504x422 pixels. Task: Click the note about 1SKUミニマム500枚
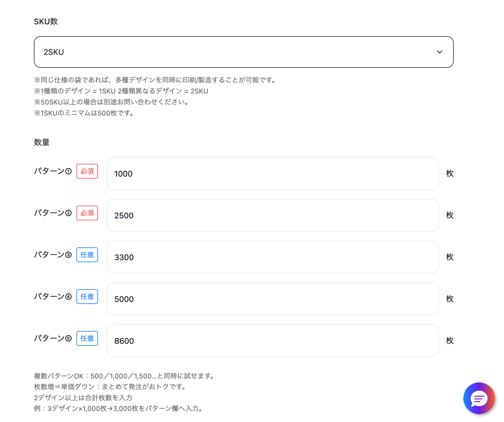[84, 113]
